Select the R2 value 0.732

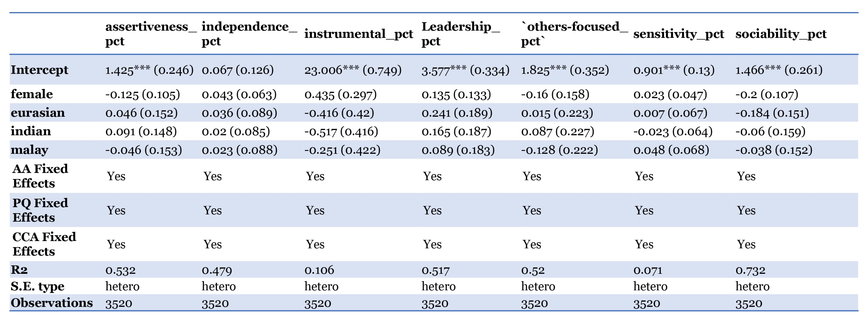(x=750, y=270)
